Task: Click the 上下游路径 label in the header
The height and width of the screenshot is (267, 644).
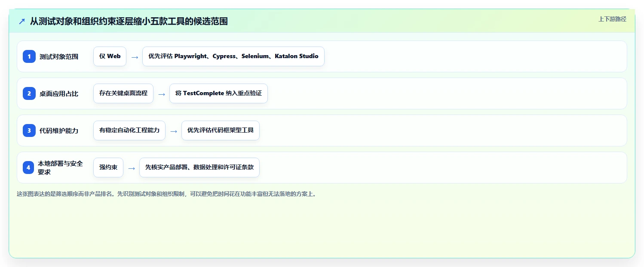Action: point(612,19)
